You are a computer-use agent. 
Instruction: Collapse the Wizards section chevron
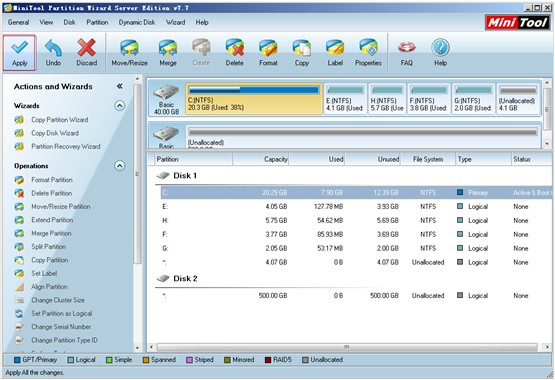(x=120, y=105)
